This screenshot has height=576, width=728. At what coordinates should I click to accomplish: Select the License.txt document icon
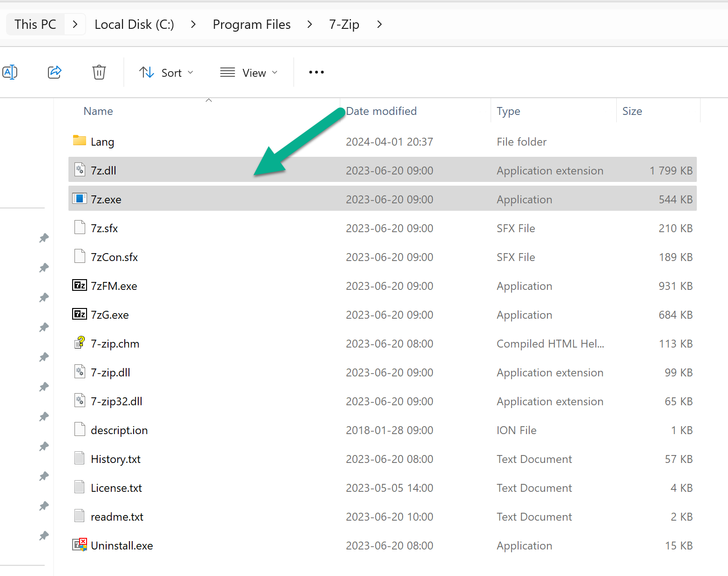pos(80,487)
